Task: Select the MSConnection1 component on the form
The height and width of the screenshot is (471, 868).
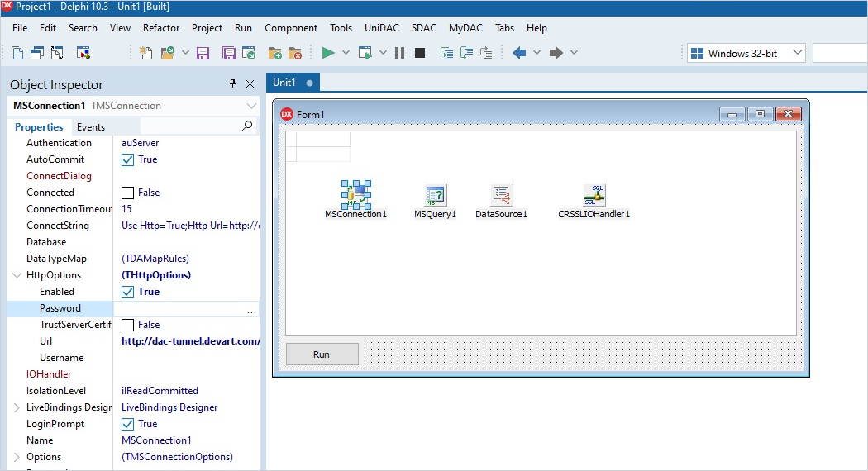Action: (356, 195)
